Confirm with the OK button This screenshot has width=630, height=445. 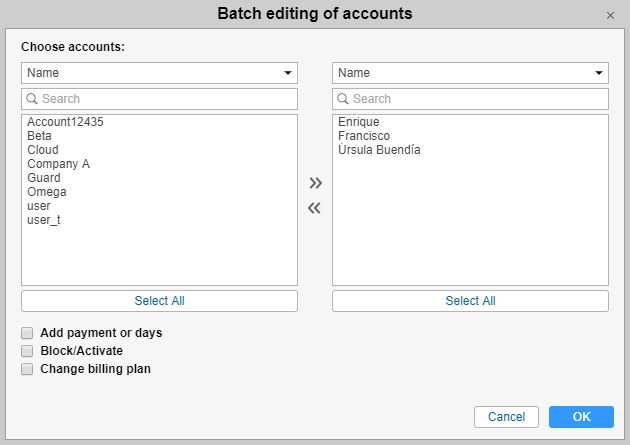click(x=581, y=416)
